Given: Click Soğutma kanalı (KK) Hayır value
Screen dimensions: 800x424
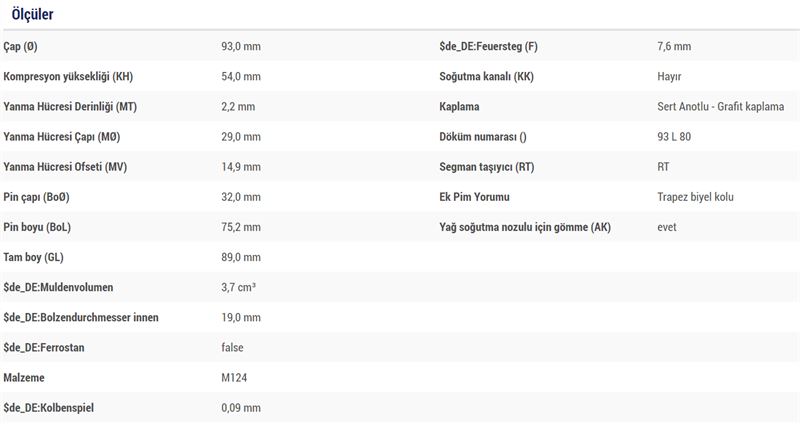Looking at the screenshot, I should point(669,77).
